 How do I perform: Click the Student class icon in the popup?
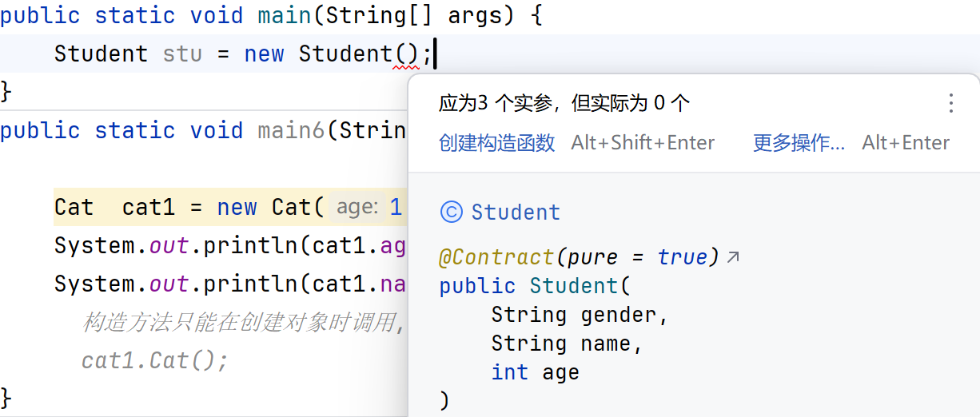click(x=452, y=212)
